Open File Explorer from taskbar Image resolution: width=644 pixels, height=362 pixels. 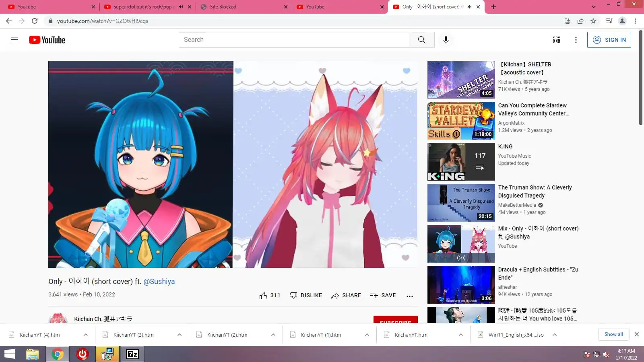coord(33,354)
